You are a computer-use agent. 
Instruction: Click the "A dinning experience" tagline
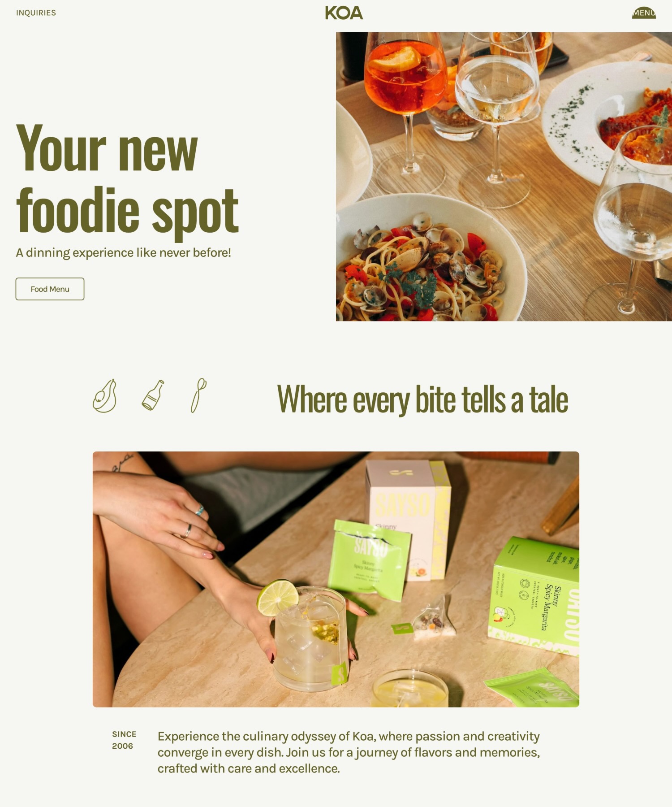point(124,252)
